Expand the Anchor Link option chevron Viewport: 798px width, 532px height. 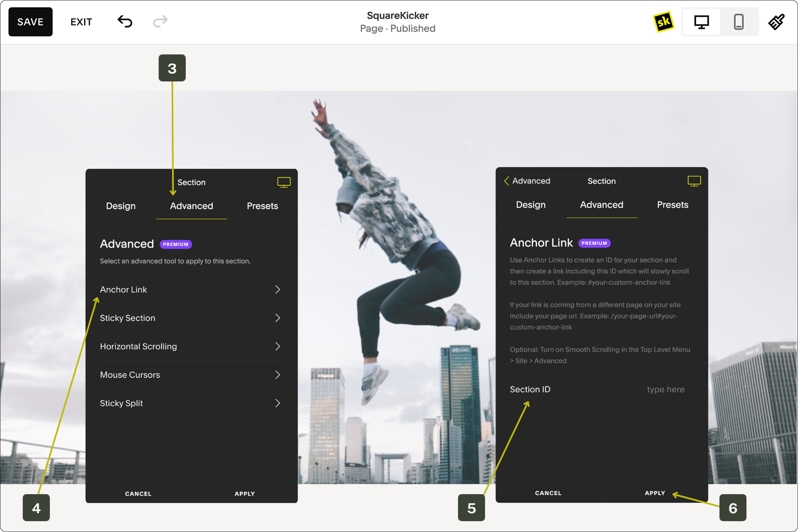pyautogui.click(x=278, y=290)
